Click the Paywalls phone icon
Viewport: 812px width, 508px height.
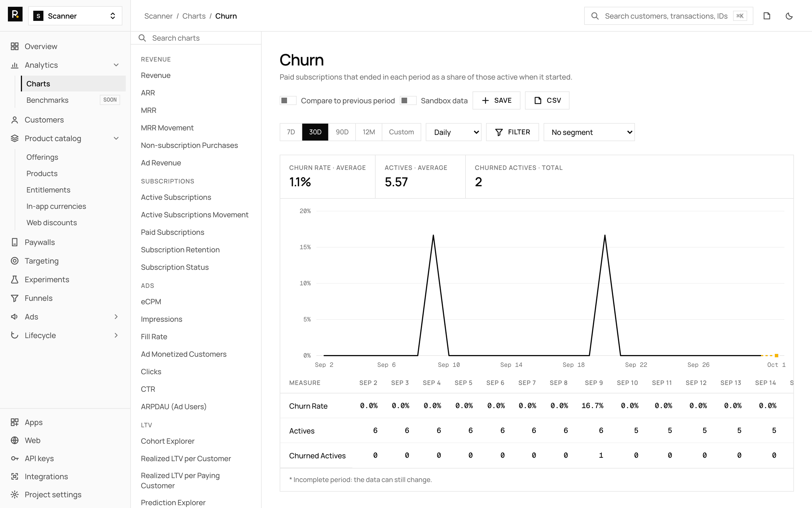[14, 242]
